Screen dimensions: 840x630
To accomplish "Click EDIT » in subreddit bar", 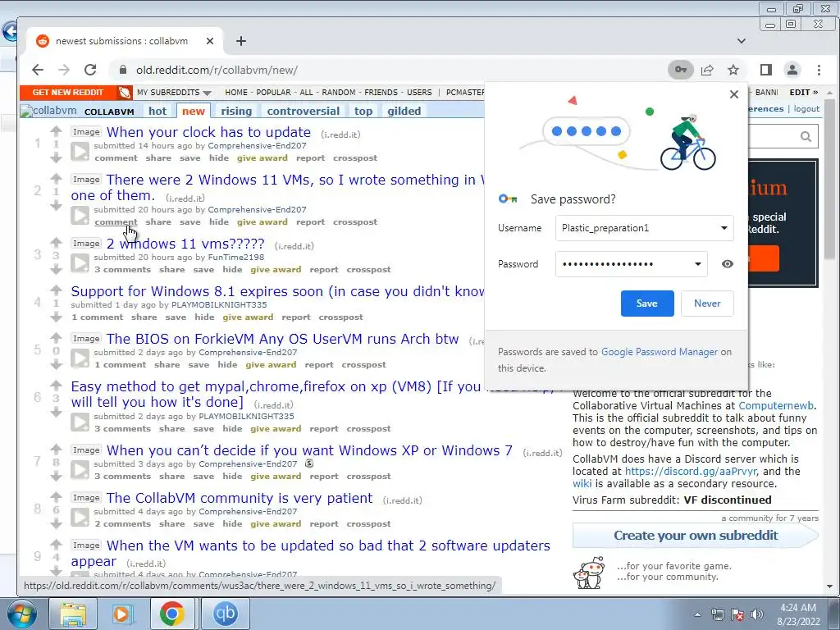I will tap(804, 92).
